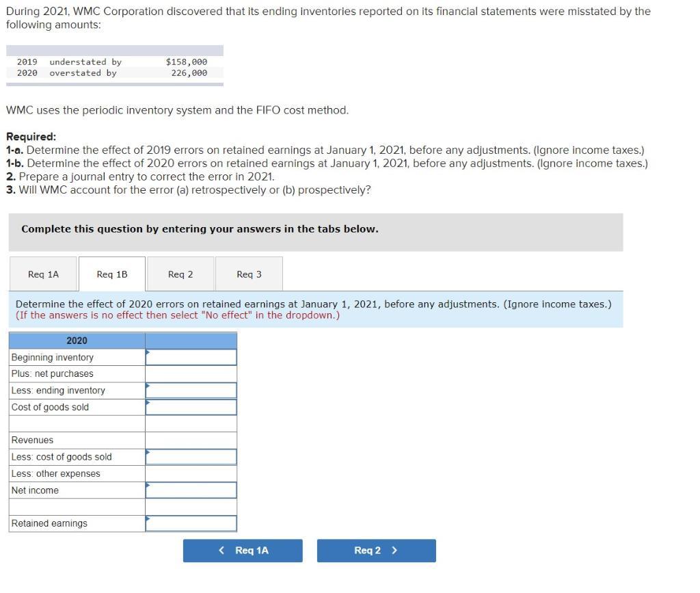This screenshot has height=593, width=700.
Task: Click the Plus: net purchases input field
Action: click(190, 373)
